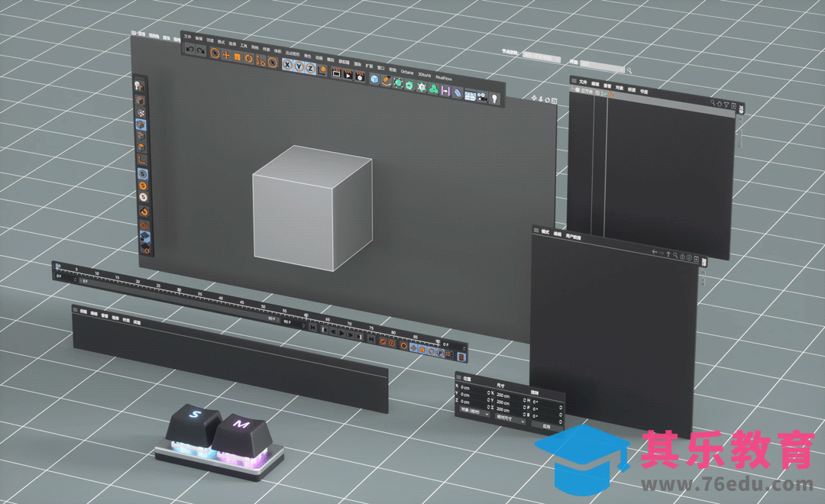The height and width of the screenshot is (504, 825).
Task: Click the Make Editable icon on the left toolbar
Action: click(x=139, y=86)
